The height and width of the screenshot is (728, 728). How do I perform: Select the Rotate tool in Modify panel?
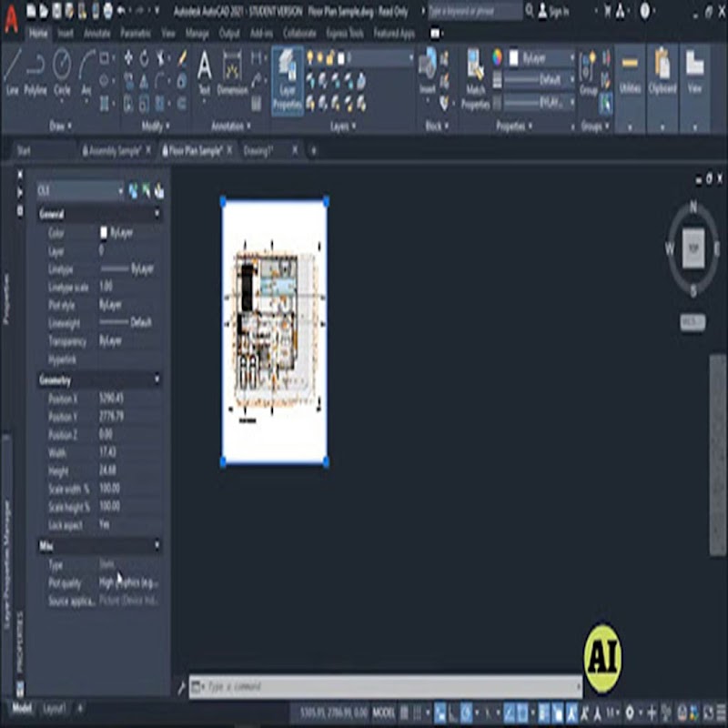[x=145, y=58]
